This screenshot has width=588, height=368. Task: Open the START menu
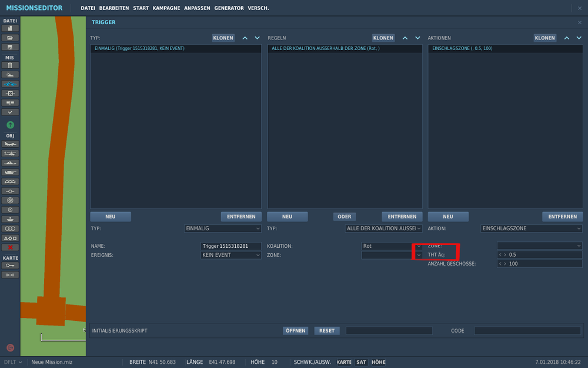(141, 8)
